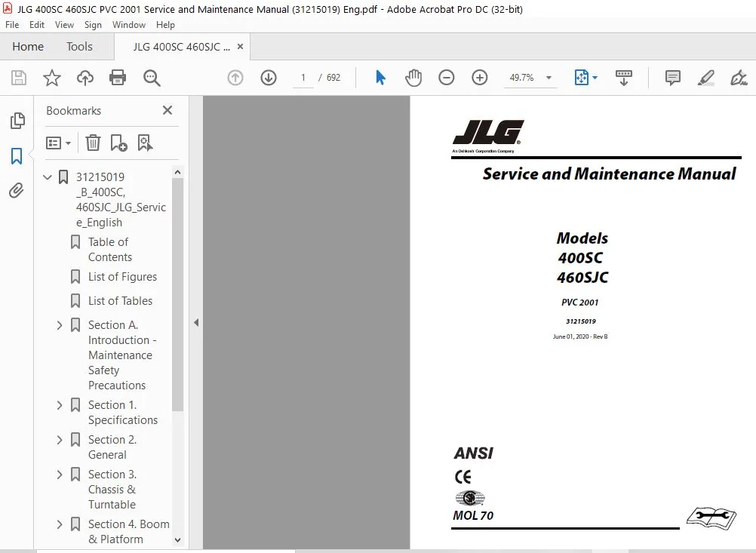Expand Section A. Introduction bookmark
Image resolution: width=756 pixels, height=553 pixels.
pyautogui.click(x=60, y=325)
